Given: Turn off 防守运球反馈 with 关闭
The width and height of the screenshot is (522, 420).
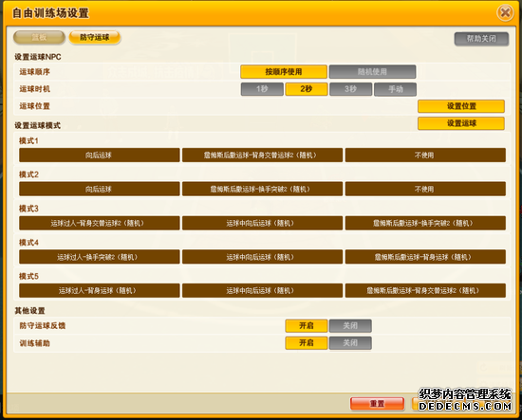Looking at the screenshot, I should tap(350, 325).
